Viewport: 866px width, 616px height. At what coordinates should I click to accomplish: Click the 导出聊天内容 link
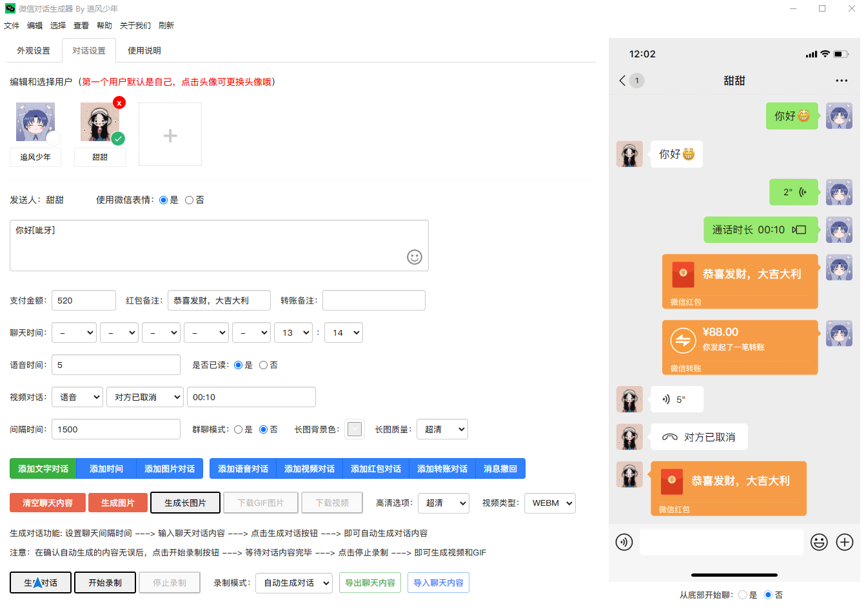click(x=370, y=582)
